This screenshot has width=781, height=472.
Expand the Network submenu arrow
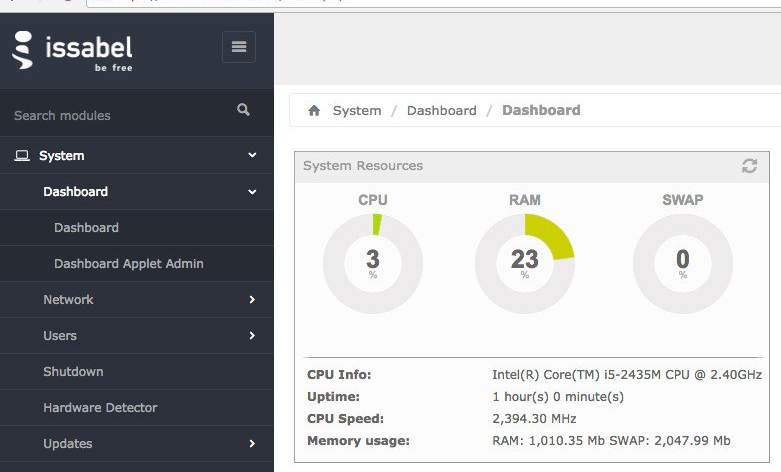252,300
